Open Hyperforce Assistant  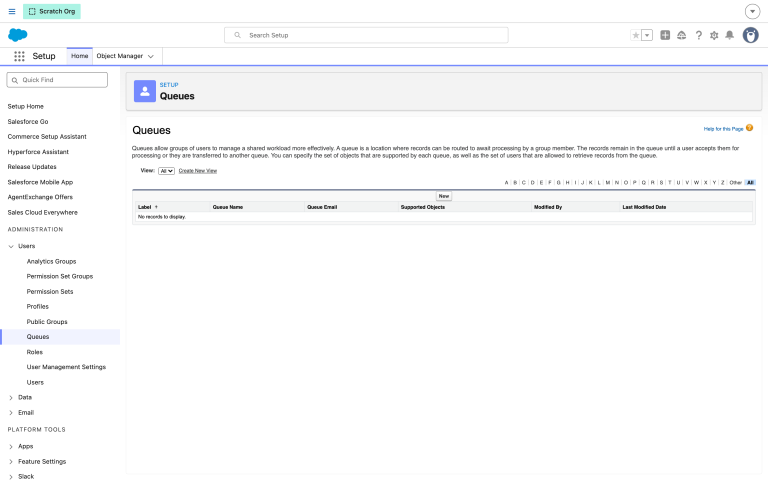(38, 152)
